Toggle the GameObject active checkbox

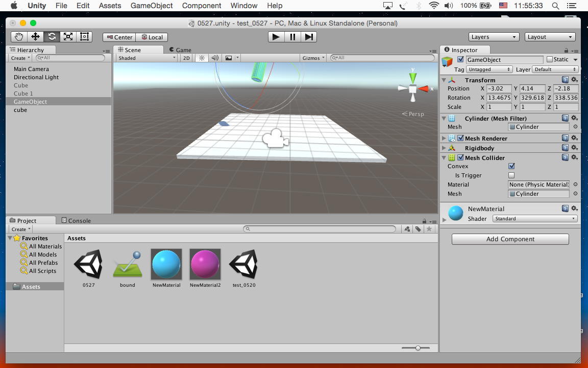pos(460,59)
